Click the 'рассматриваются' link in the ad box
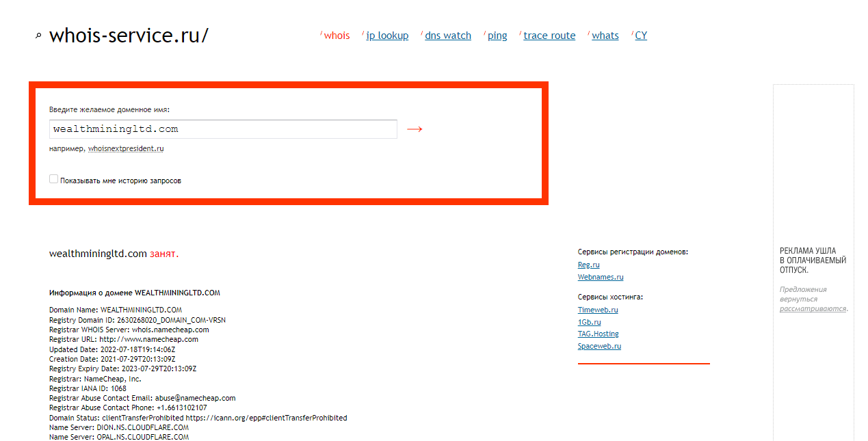This screenshot has height=441, width=868. [812, 308]
